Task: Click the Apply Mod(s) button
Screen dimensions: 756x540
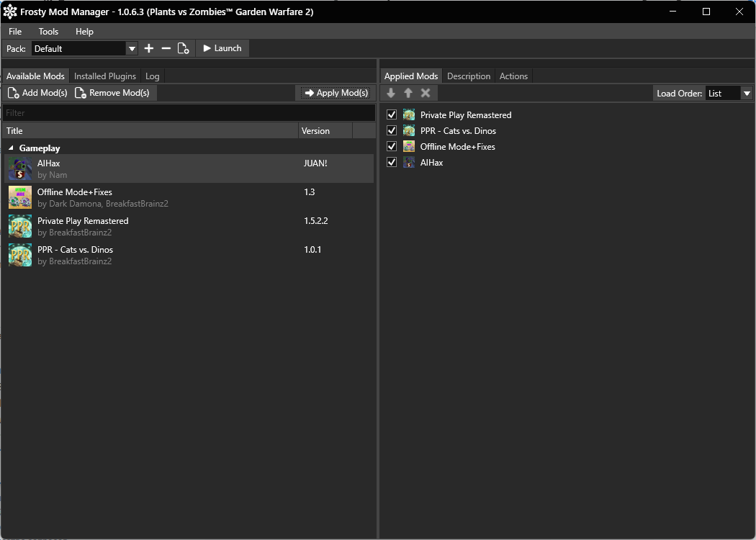Action: 336,93
